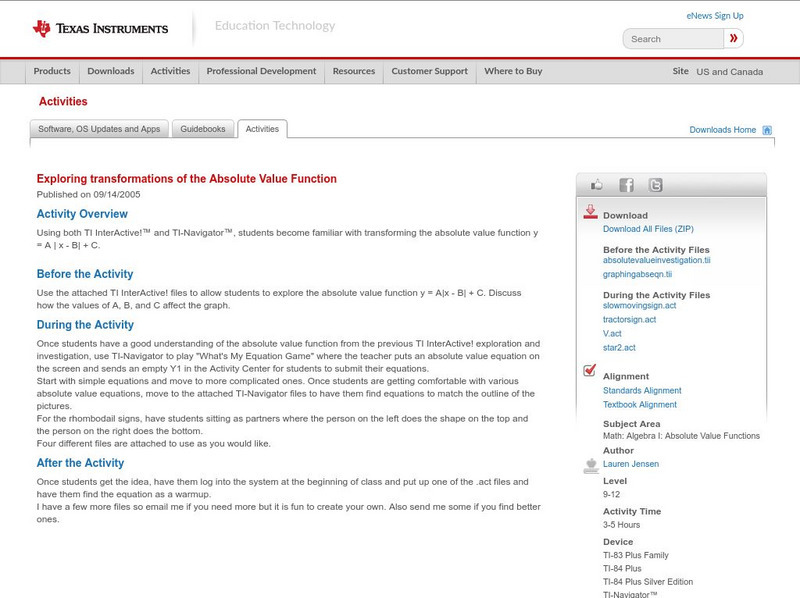Open the Products menu

[x=52, y=71]
